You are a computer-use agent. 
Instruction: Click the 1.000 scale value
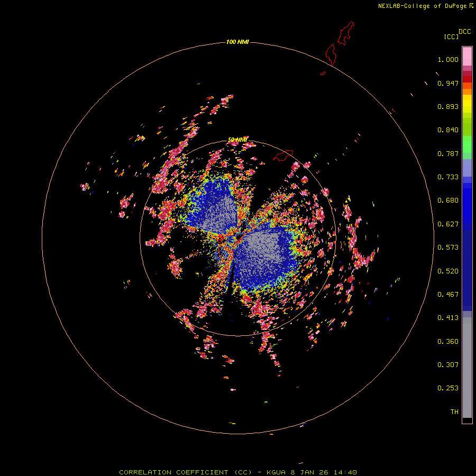tap(448, 59)
